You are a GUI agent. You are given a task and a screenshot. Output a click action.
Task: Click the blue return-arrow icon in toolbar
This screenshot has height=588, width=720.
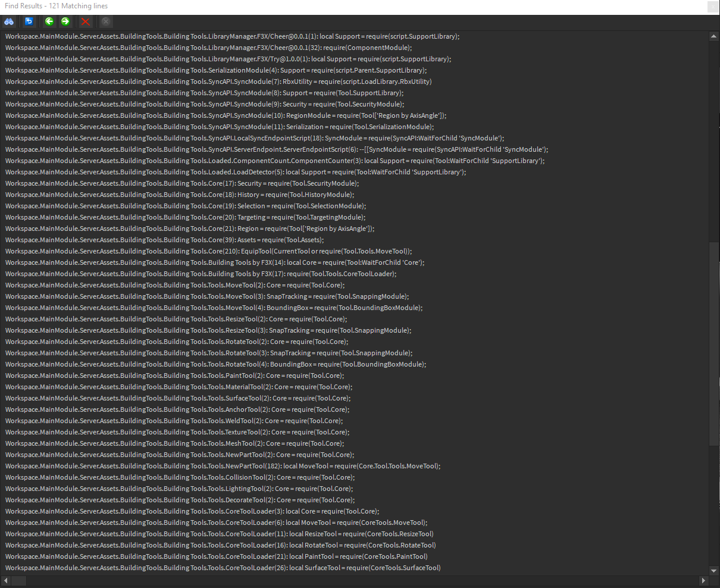[29, 21]
